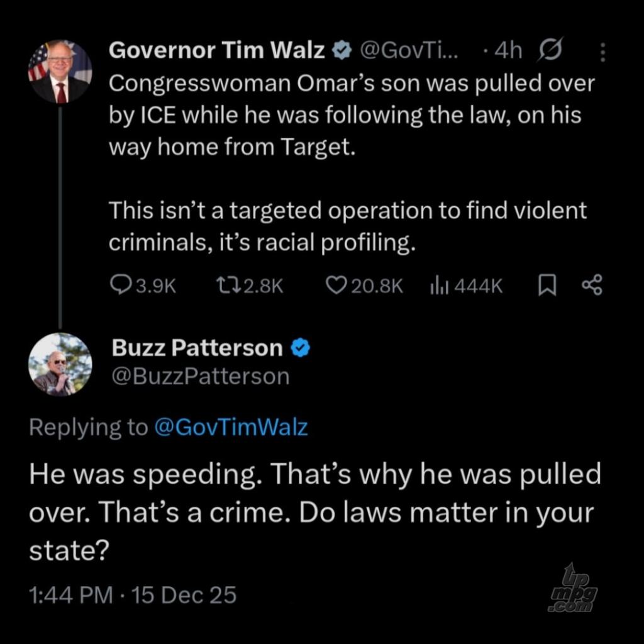Like the Governor Tim Walz tweet
Viewport: 644px width, 644px height.
point(336,286)
